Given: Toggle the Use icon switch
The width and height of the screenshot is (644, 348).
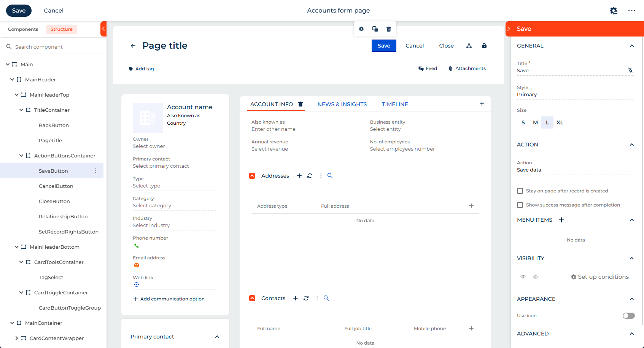Looking at the screenshot, I should 628,316.
